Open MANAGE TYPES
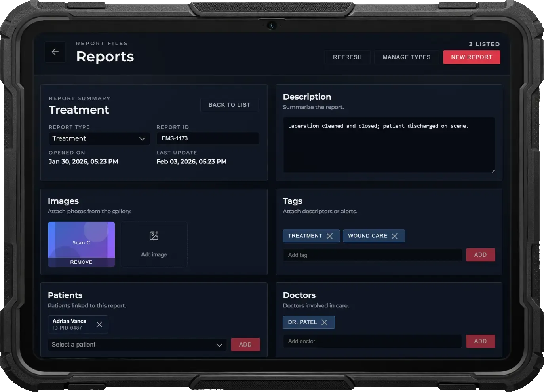 tap(406, 57)
